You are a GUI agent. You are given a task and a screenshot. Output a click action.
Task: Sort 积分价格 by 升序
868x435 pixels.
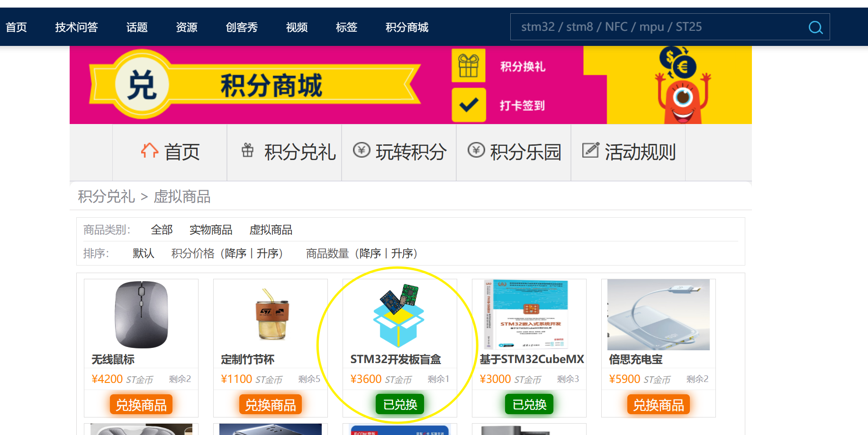click(267, 254)
